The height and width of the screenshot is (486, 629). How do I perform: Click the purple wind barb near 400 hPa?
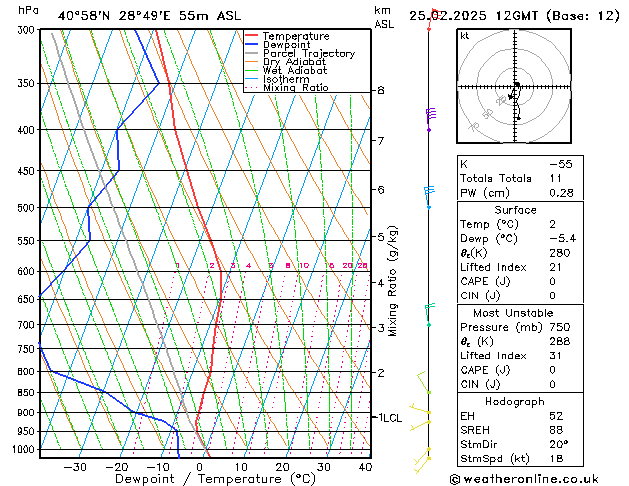pyautogui.click(x=431, y=119)
